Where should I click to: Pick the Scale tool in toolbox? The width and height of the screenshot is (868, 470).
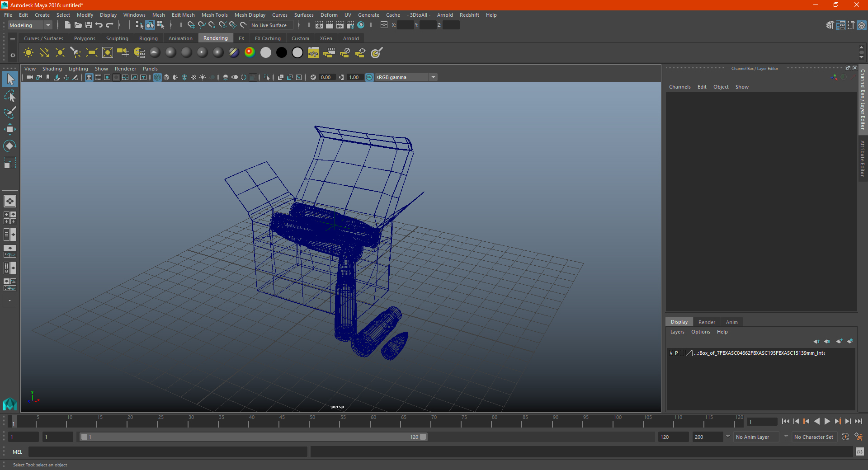click(9, 162)
